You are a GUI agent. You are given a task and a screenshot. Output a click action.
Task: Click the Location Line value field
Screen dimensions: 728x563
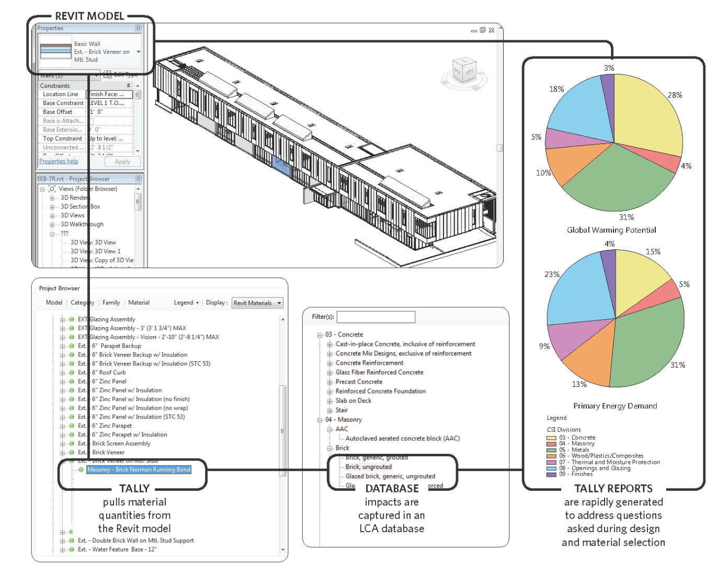click(x=110, y=95)
